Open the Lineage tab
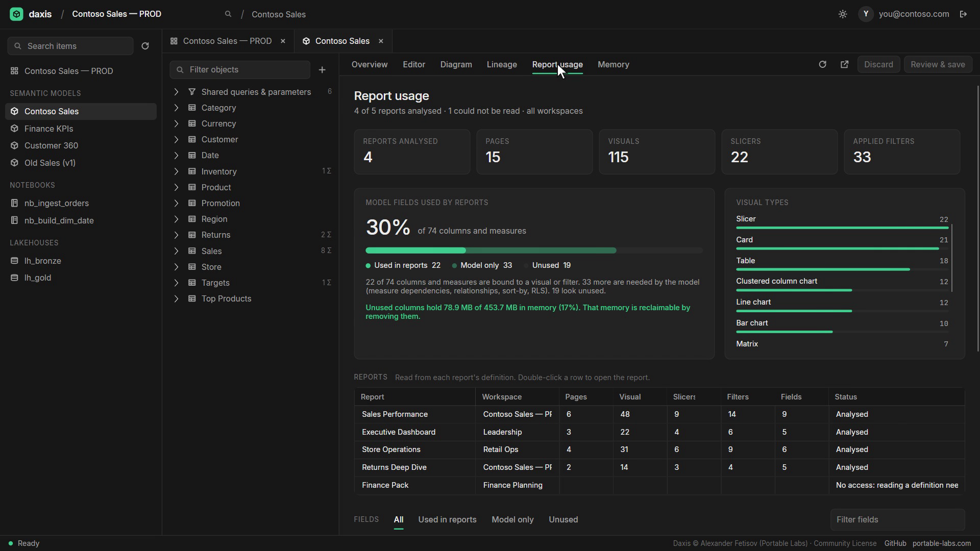The width and height of the screenshot is (980, 551). [502, 64]
